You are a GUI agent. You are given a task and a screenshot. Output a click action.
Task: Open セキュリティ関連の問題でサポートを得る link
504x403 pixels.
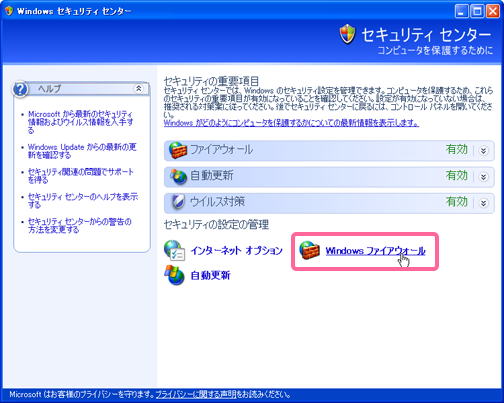(x=81, y=176)
